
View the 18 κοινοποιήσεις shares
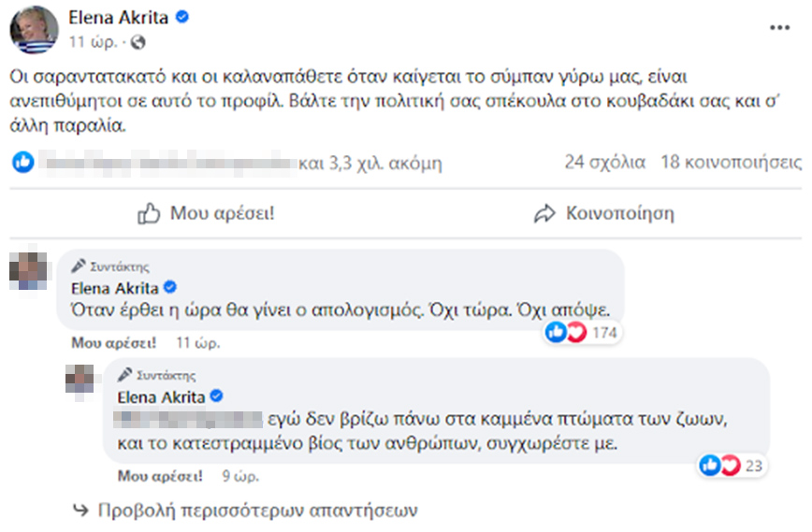tap(731, 163)
